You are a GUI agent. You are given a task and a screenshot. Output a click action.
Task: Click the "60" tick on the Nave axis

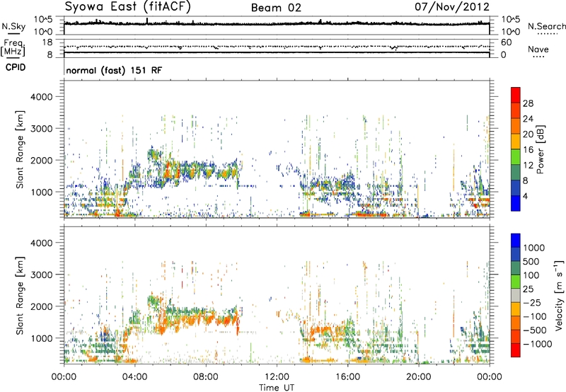(507, 42)
